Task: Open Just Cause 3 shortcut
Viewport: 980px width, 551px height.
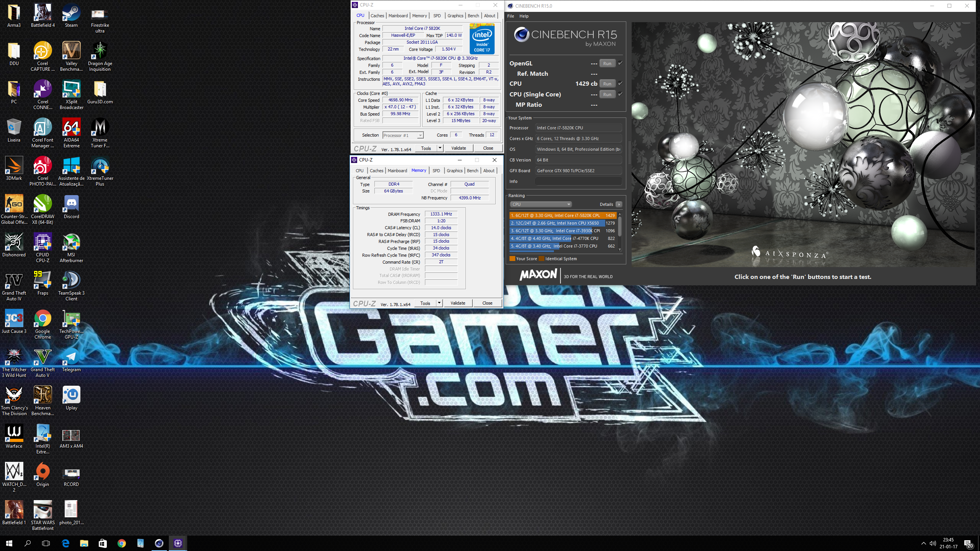Action: [14, 321]
